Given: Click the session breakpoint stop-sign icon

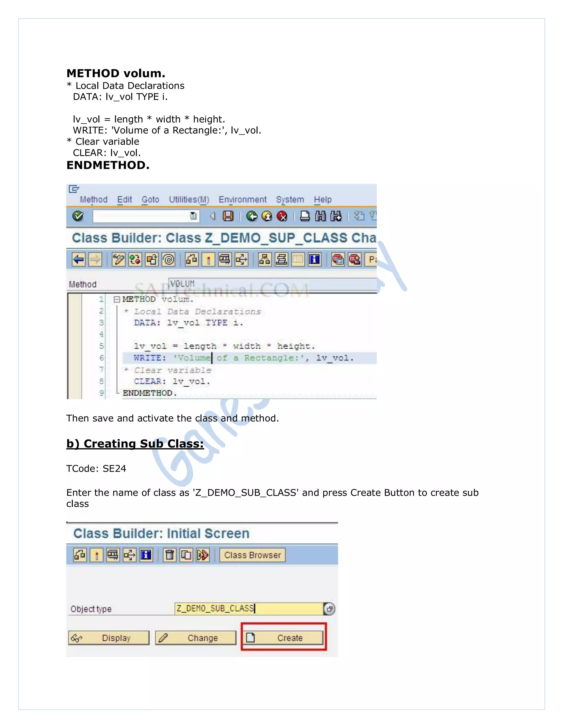Looking at the screenshot, I should [338, 259].
